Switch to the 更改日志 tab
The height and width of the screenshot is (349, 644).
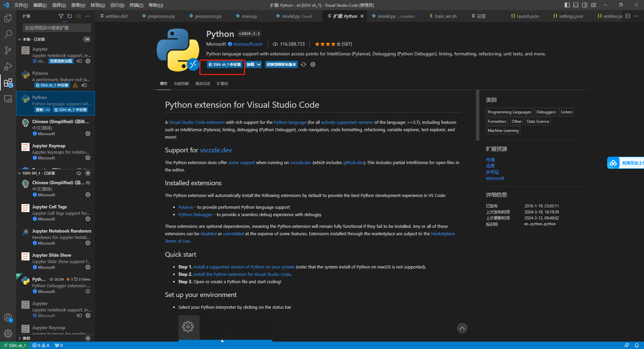(203, 84)
